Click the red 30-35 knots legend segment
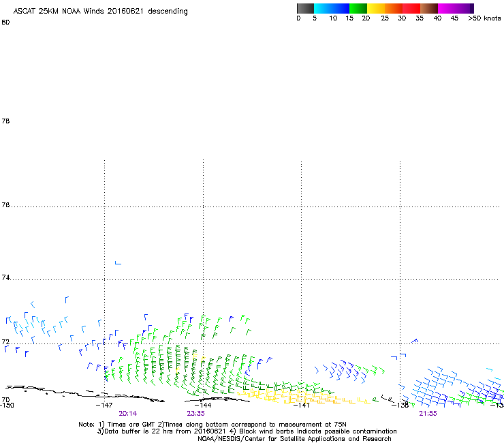504x443 pixels. click(x=411, y=8)
